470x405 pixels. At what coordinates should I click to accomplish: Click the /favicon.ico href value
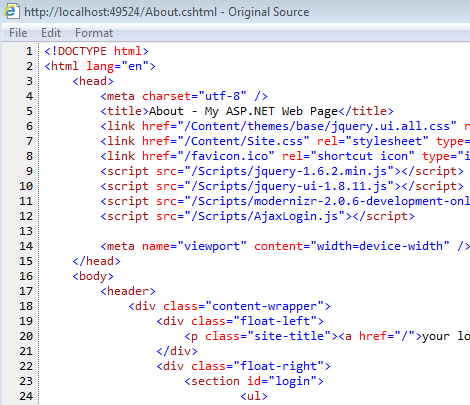[x=226, y=156]
